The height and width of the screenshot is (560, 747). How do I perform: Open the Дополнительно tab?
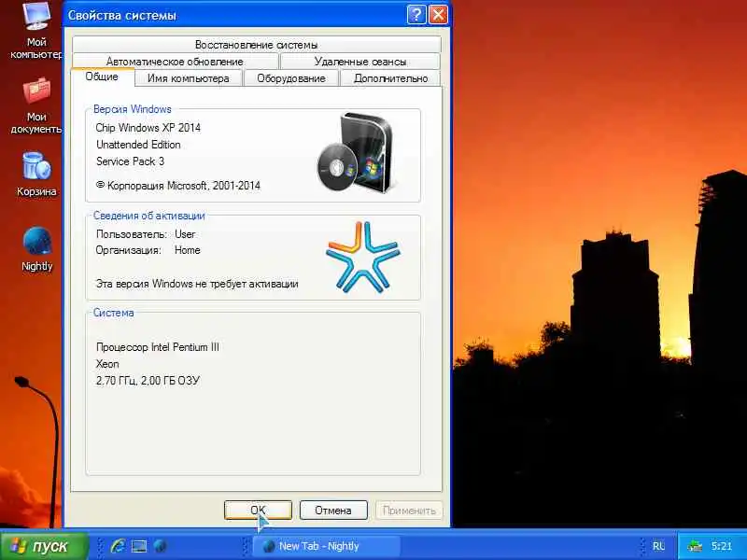(390, 78)
